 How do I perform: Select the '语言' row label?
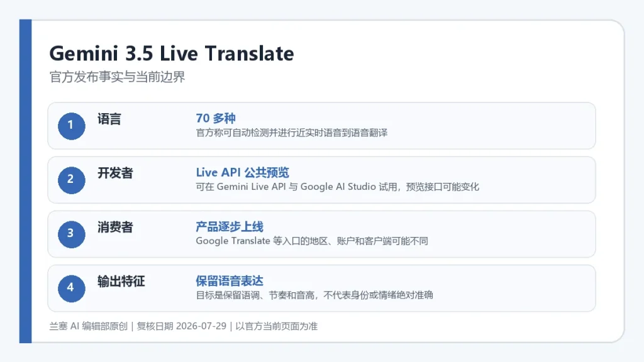pos(109,119)
